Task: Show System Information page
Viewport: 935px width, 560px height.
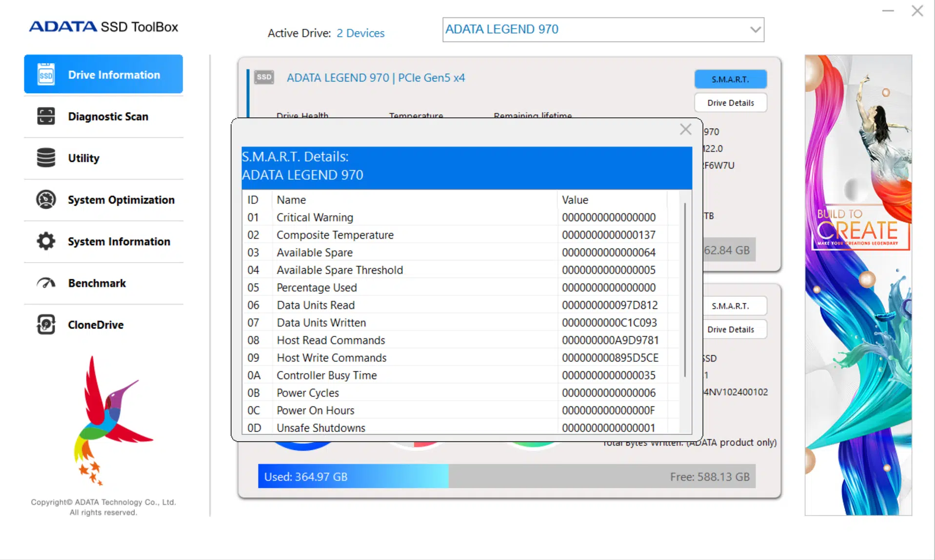Action: click(x=103, y=241)
